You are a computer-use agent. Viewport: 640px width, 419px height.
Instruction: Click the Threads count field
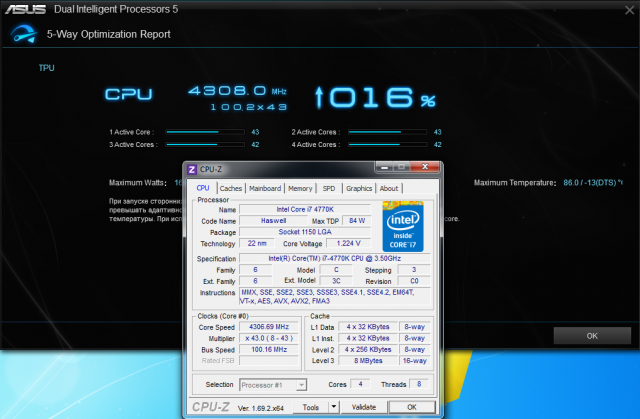point(419,384)
